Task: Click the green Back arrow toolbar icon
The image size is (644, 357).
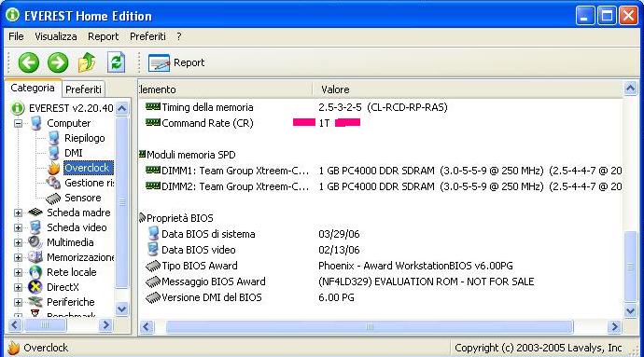Action: point(28,62)
